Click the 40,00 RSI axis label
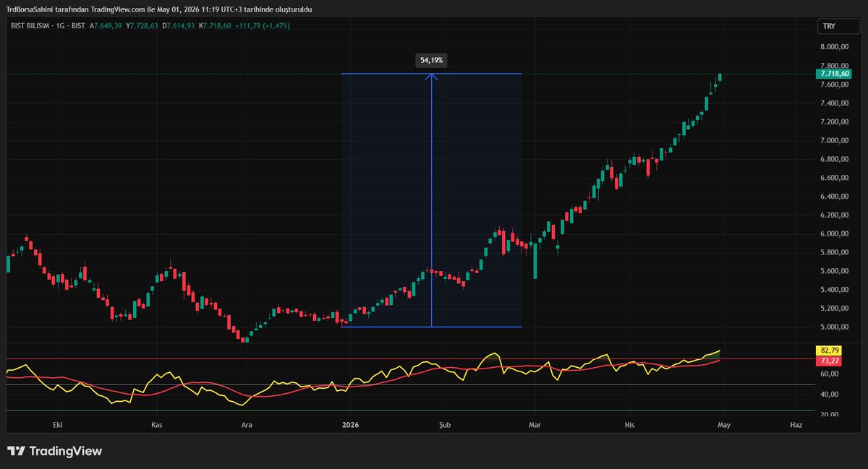This screenshot has width=868, height=469. click(x=830, y=395)
